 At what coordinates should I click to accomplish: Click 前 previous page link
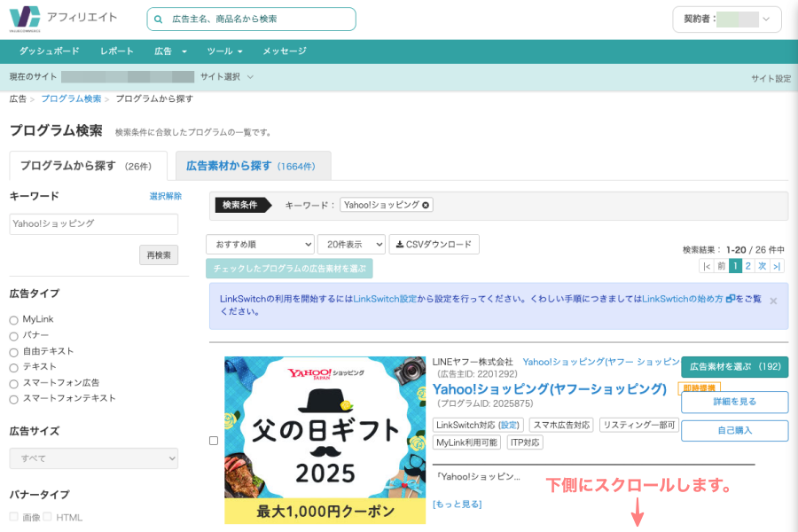click(x=721, y=266)
